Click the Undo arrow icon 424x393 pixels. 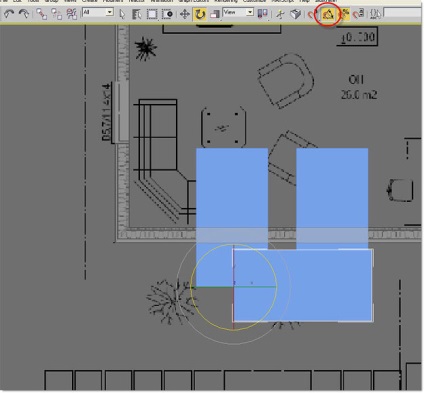(9, 14)
